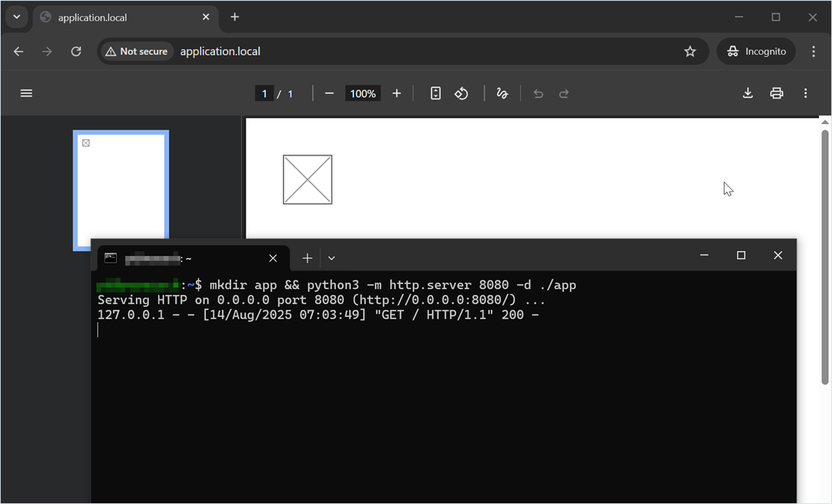Screen dimensions: 832x504
Task: Open the Chrome tab search dropdown
Action: 16,17
